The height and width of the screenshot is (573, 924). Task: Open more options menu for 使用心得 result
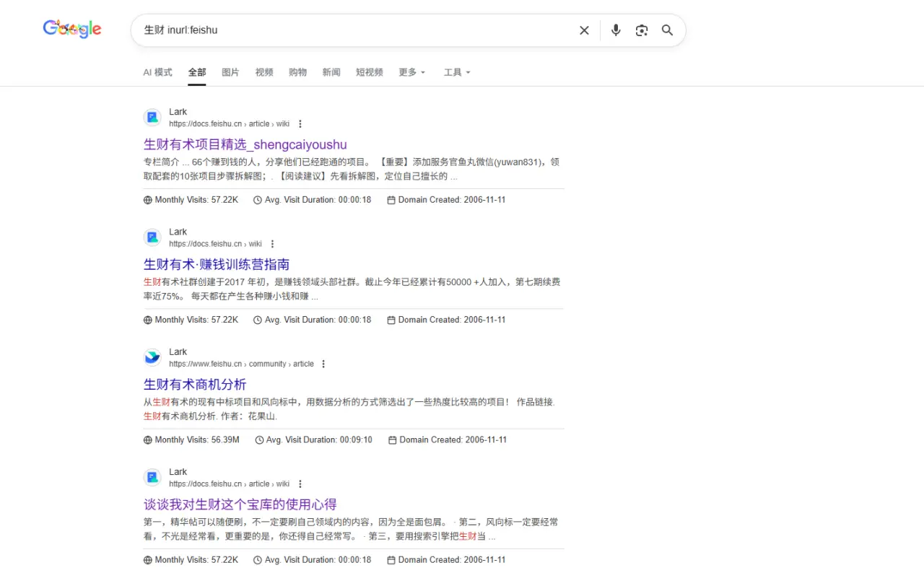[300, 484]
